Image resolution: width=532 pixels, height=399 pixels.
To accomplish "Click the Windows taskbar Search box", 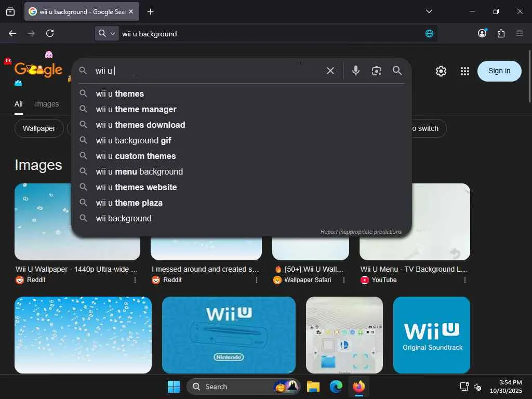I will 243,387.
